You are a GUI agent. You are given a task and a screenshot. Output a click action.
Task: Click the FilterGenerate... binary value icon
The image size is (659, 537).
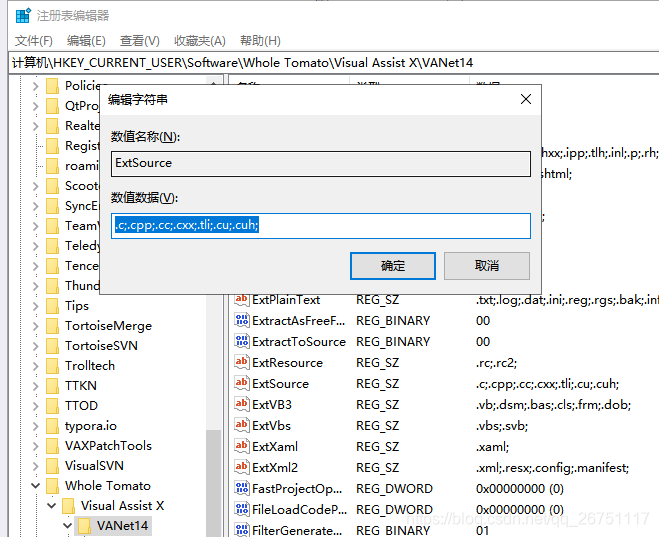point(241,530)
